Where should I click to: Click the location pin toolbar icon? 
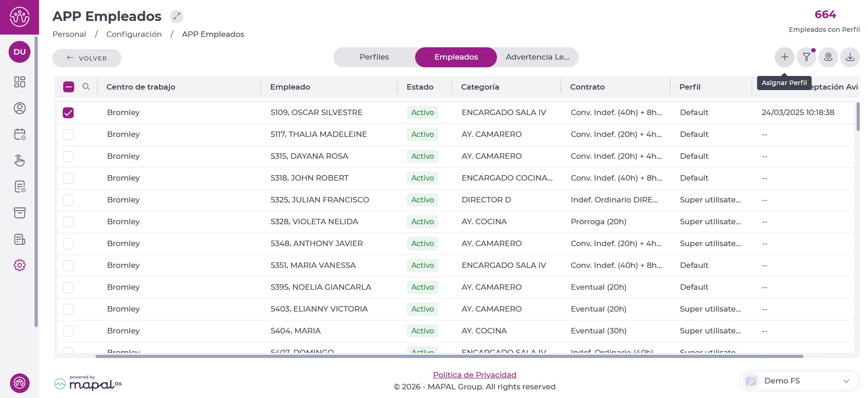coord(828,57)
